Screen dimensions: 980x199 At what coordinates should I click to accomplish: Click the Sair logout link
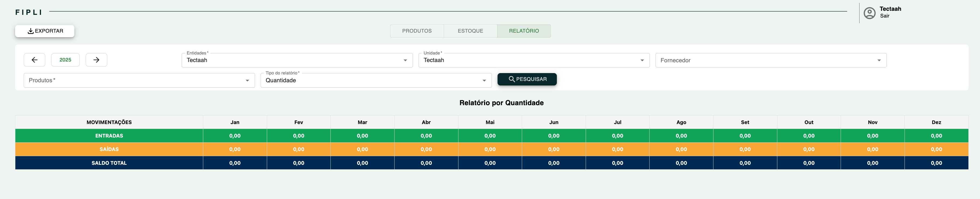point(885,16)
